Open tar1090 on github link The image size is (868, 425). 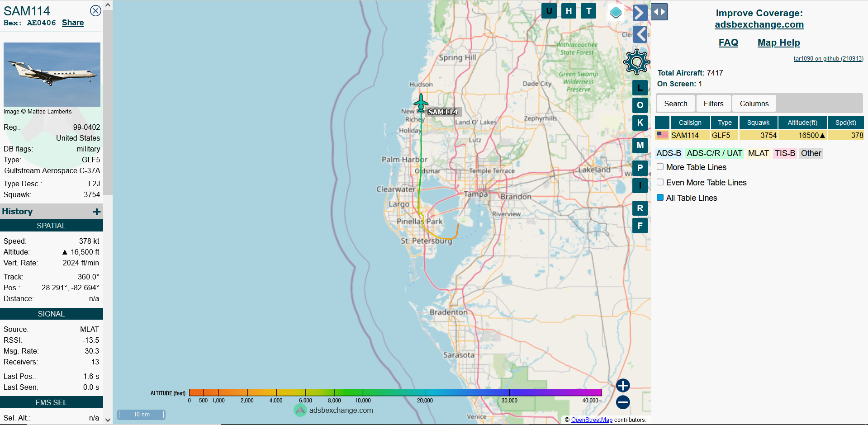[x=828, y=58]
